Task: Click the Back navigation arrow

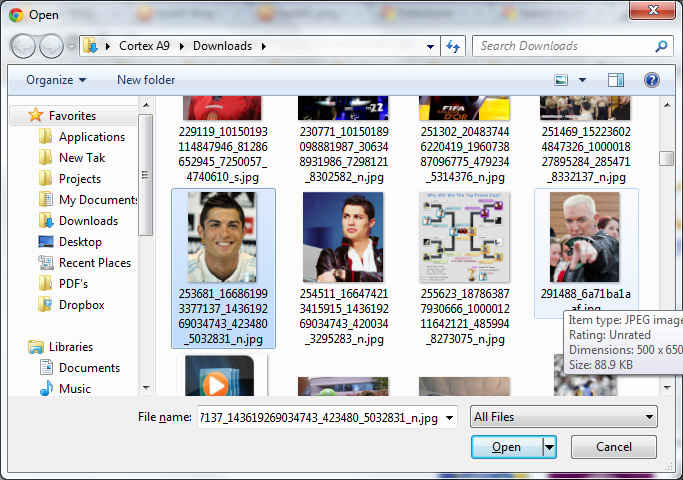Action: point(24,46)
